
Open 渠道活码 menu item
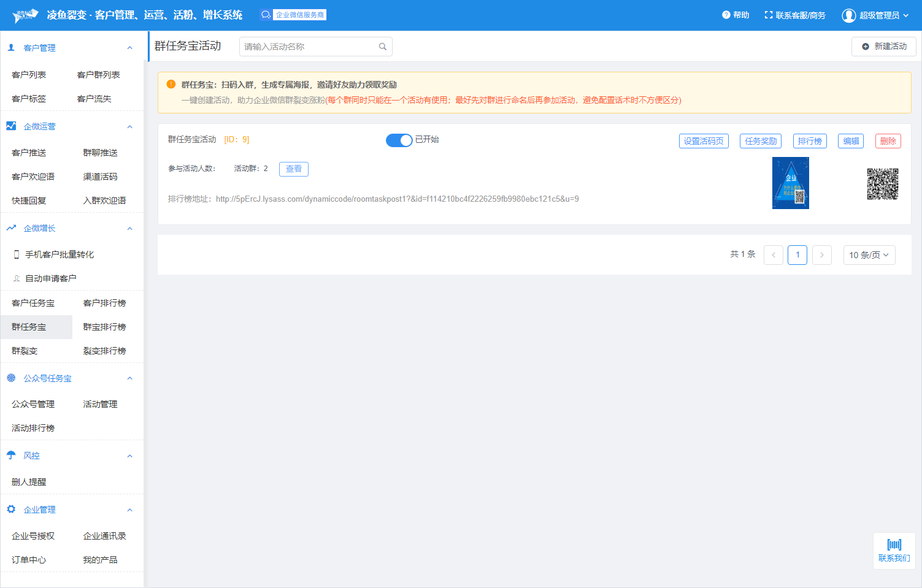tap(100, 177)
